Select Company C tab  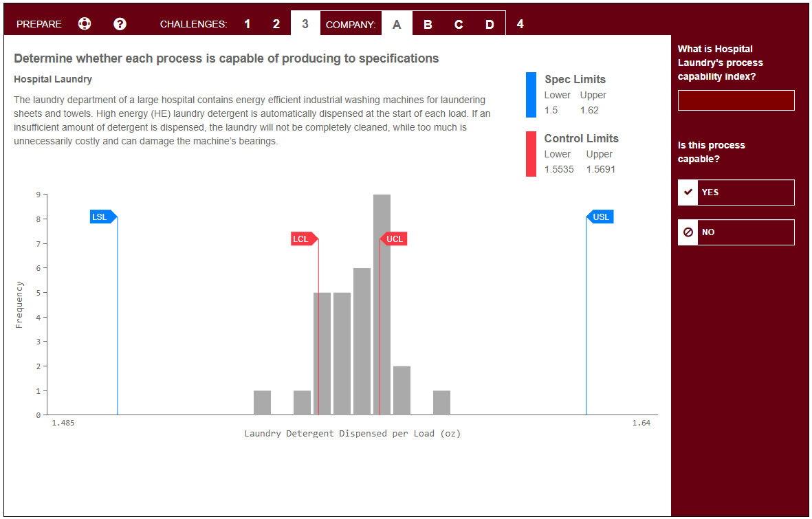pos(459,23)
